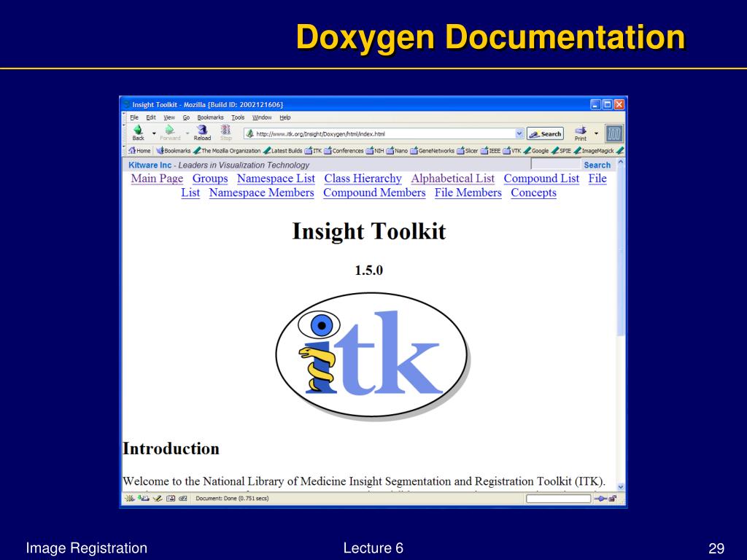Open the GeneNetworks bookmark folder
The height and width of the screenshot is (560, 747).
tap(432, 150)
